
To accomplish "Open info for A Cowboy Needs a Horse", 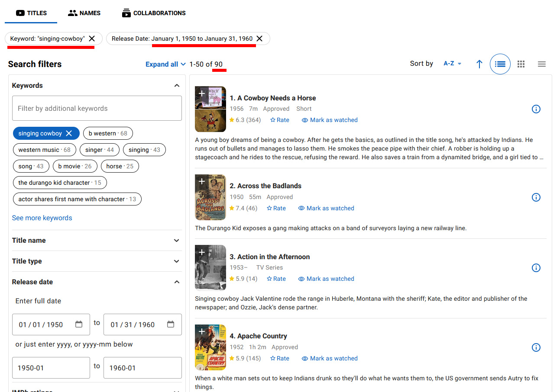I will [x=536, y=109].
